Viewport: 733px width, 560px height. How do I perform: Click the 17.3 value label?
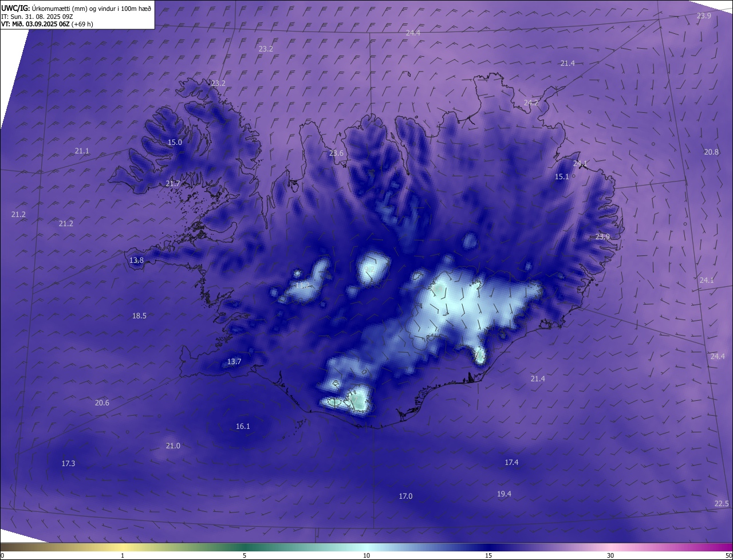click(68, 463)
